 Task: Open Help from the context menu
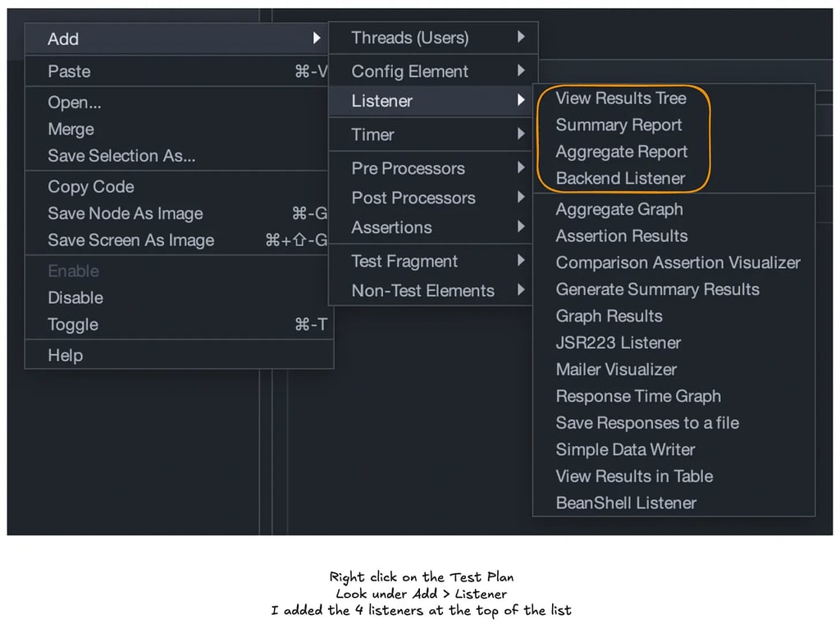pos(65,355)
